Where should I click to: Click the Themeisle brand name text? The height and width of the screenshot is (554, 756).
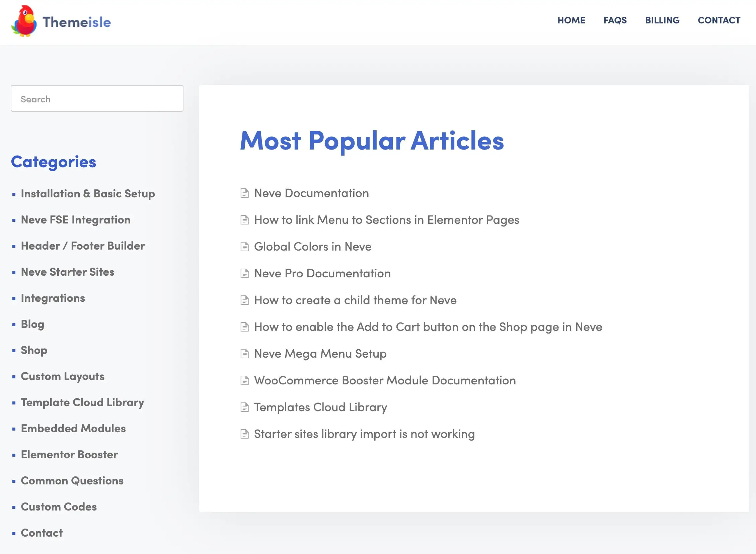[x=77, y=22]
